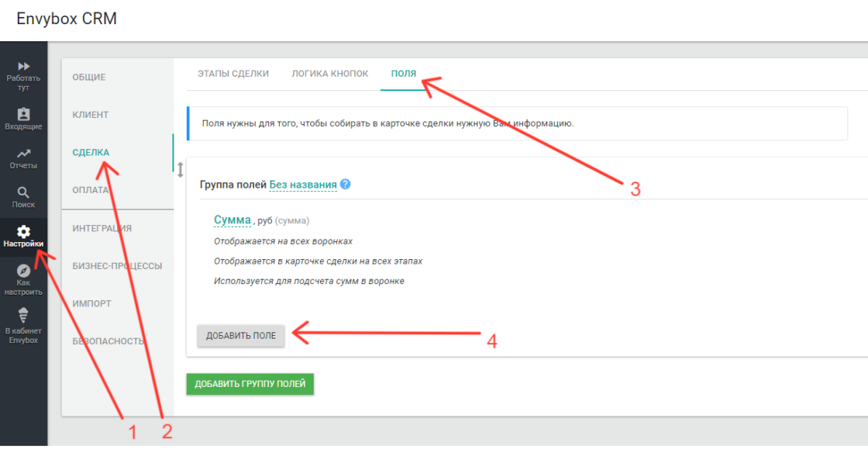Open the Входящие inbox icon
This screenshot has width=868, height=453.
24,115
